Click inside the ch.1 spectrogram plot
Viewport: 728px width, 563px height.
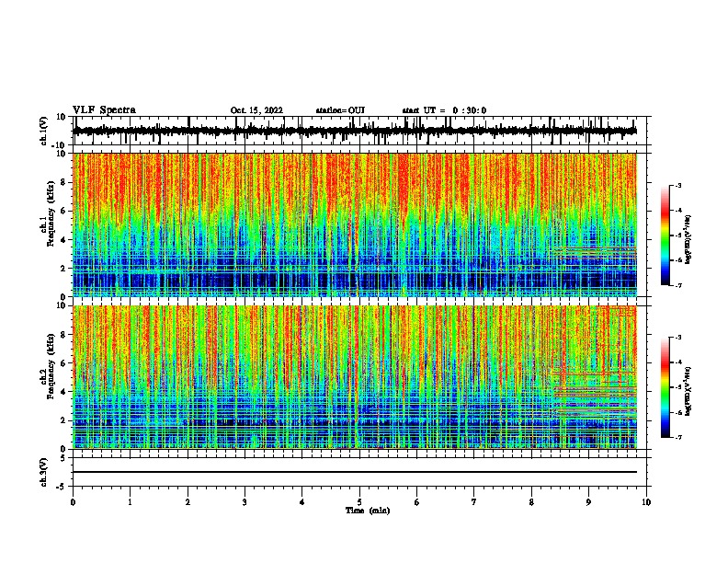point(355,224)
